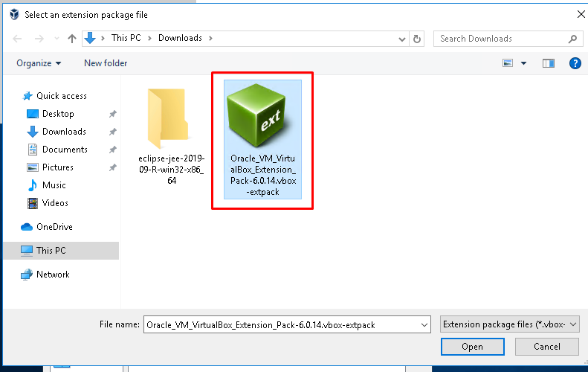Change the view layout icon
The height and width of the screenshot is (372, 588).
pos(508,63)
